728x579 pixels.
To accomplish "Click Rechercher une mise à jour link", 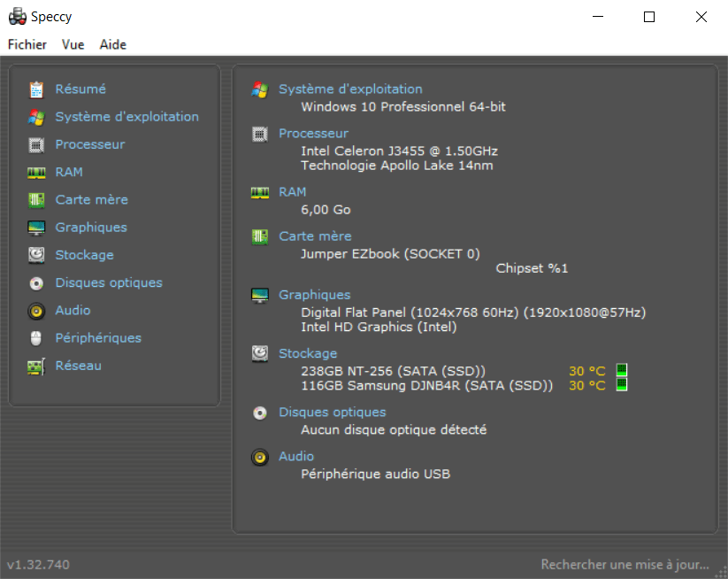I will [625, 565].
